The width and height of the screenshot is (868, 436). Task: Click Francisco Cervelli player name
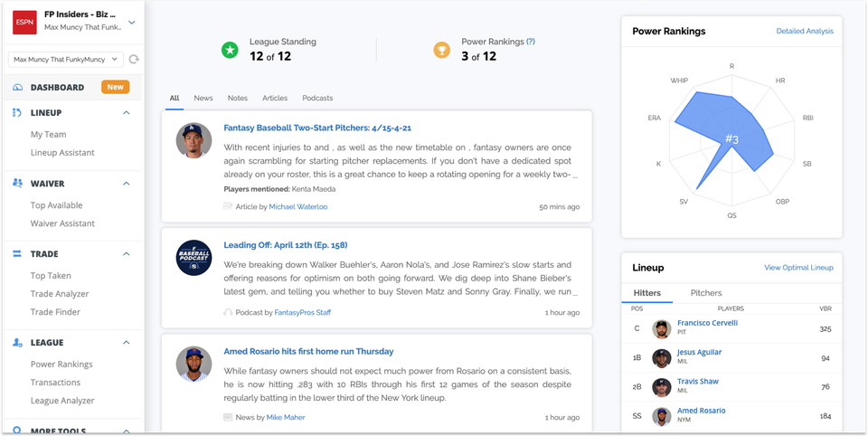707,323
